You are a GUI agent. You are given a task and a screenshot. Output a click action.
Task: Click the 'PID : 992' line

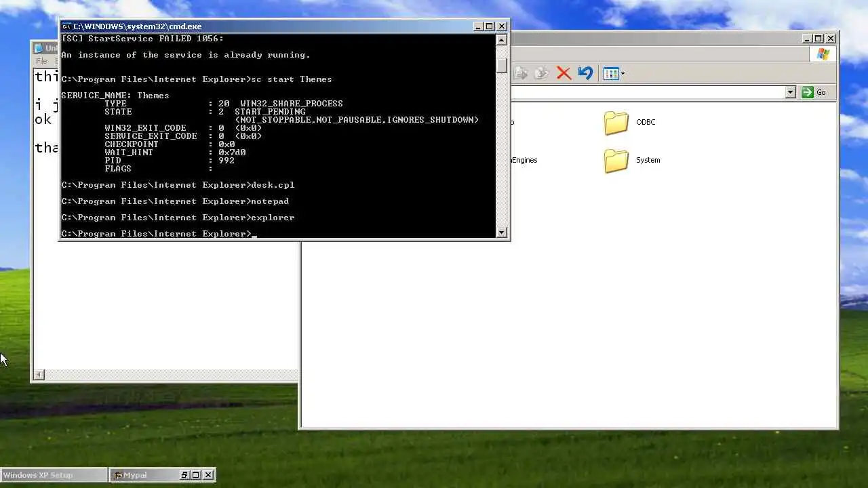(170, 161)
